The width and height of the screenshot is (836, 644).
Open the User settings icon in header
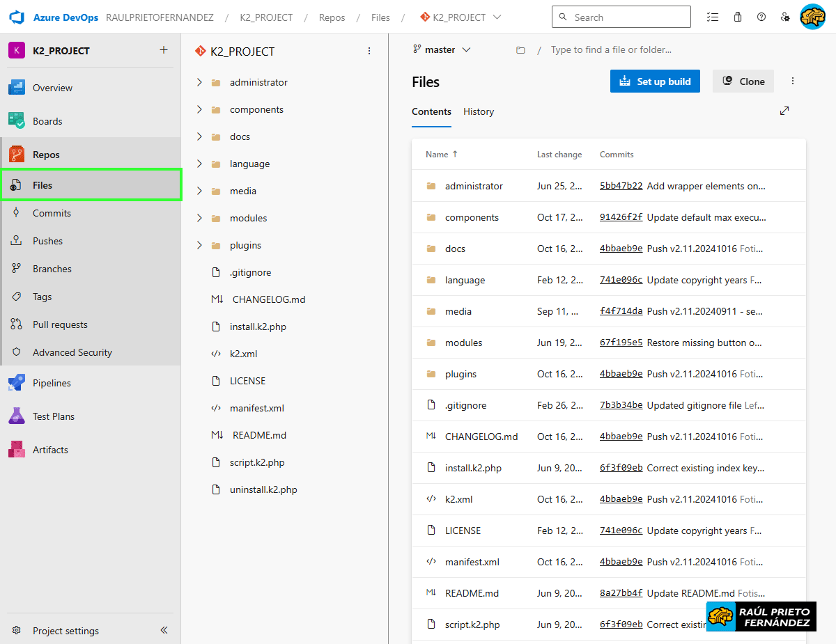click(x=785, y=17)
